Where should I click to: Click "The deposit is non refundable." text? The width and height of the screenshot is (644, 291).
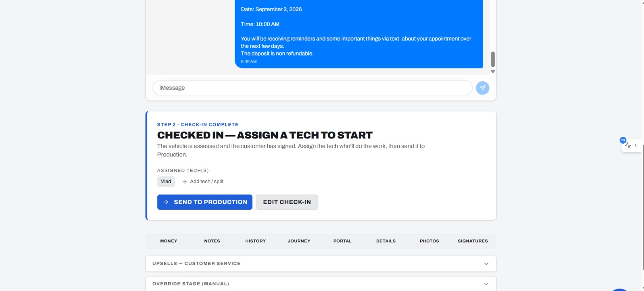pyautogui.click(x=277, y=54)
